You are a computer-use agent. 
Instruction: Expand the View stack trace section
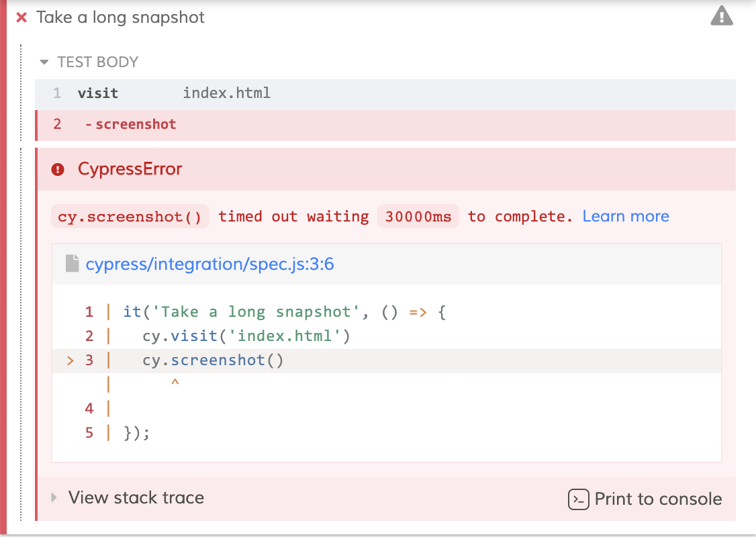(54, 497)
